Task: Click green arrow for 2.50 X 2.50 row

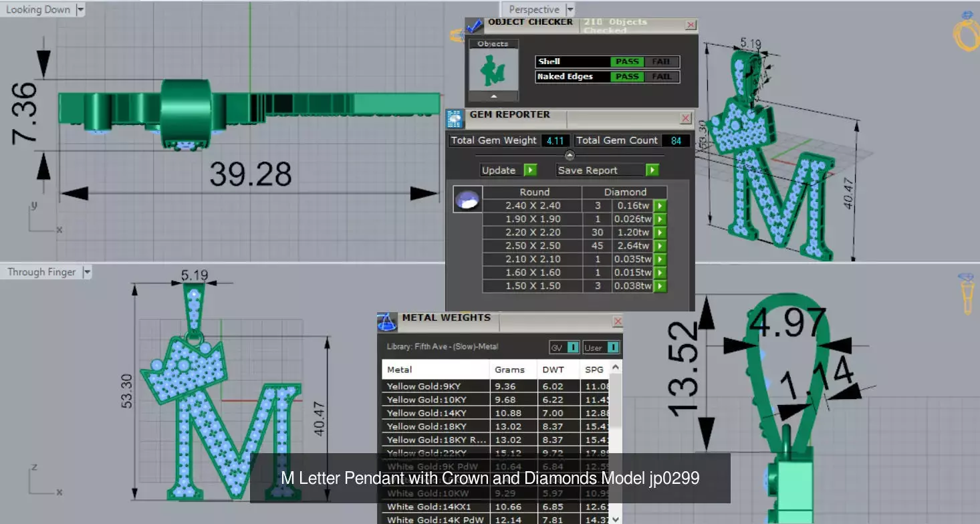Action: (660, 246)
